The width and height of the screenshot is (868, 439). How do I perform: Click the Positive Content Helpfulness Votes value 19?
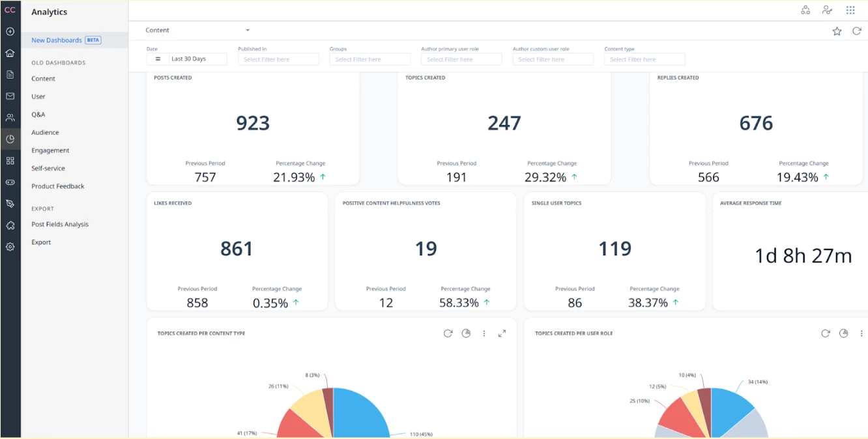(426, 248)
